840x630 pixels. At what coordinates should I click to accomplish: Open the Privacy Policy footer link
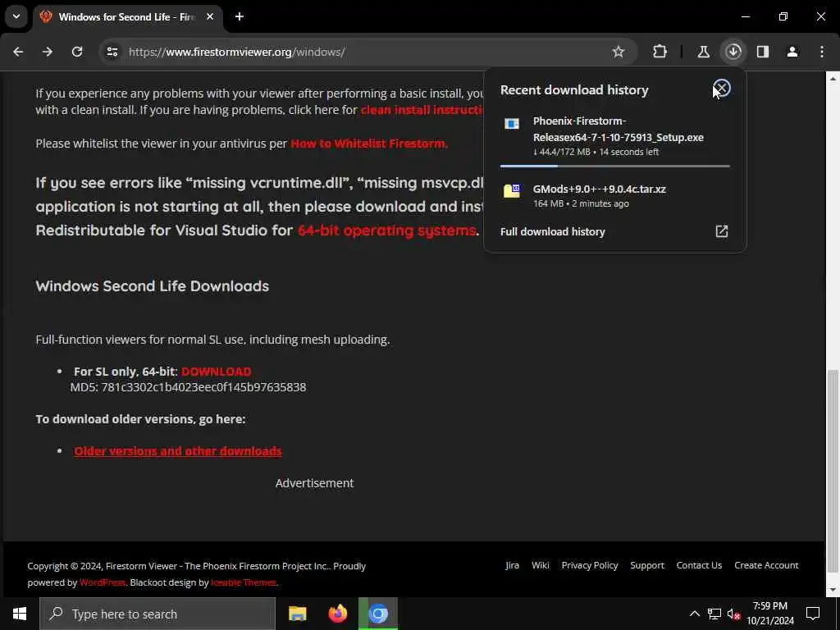589,565
